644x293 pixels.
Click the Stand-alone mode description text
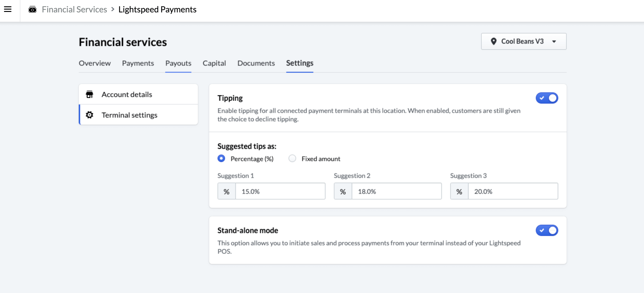369,247
